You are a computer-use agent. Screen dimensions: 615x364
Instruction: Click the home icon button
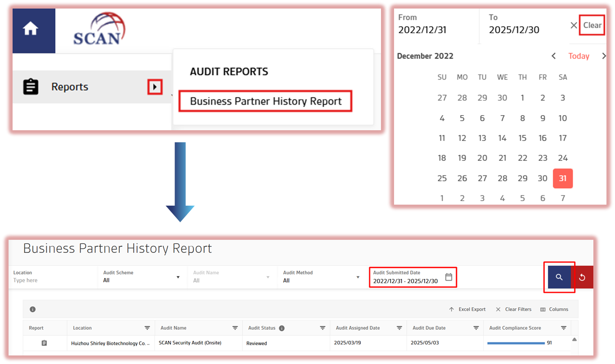point(31,30)
